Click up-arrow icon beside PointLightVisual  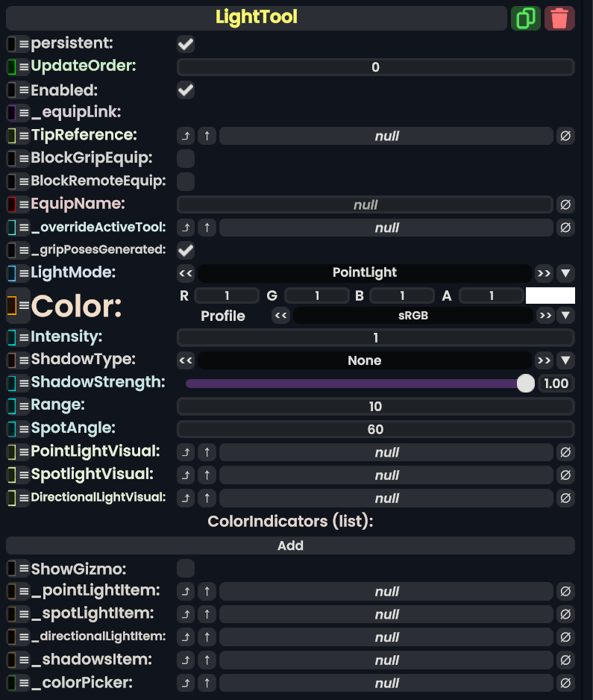click(207, 452)
